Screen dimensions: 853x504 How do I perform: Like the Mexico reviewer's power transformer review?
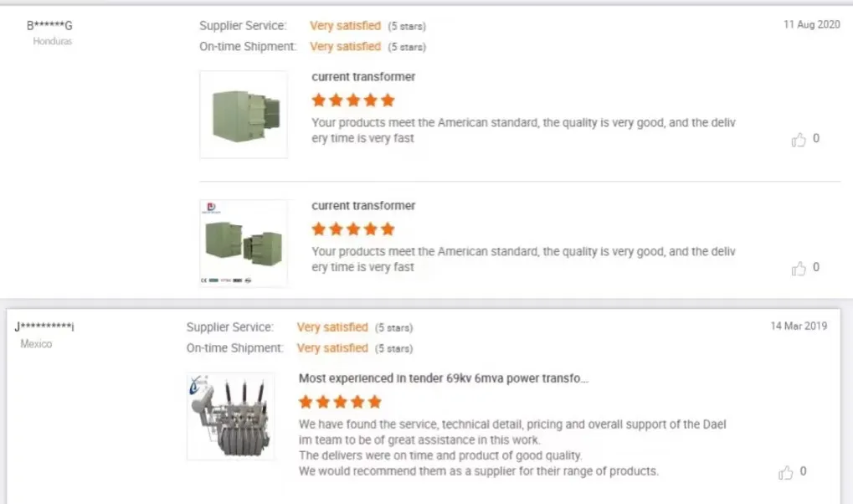click(785, 473)
